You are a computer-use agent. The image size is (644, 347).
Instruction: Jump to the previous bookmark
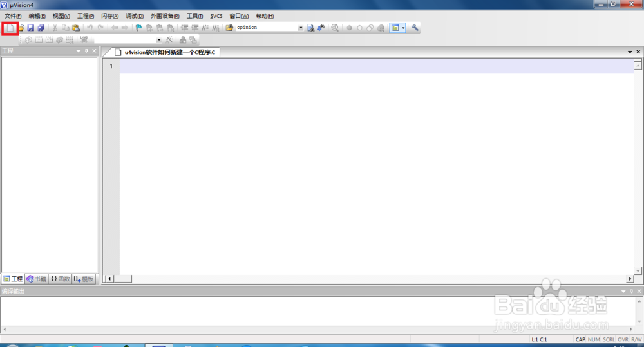pyautogui.click(x=149, y=28)
